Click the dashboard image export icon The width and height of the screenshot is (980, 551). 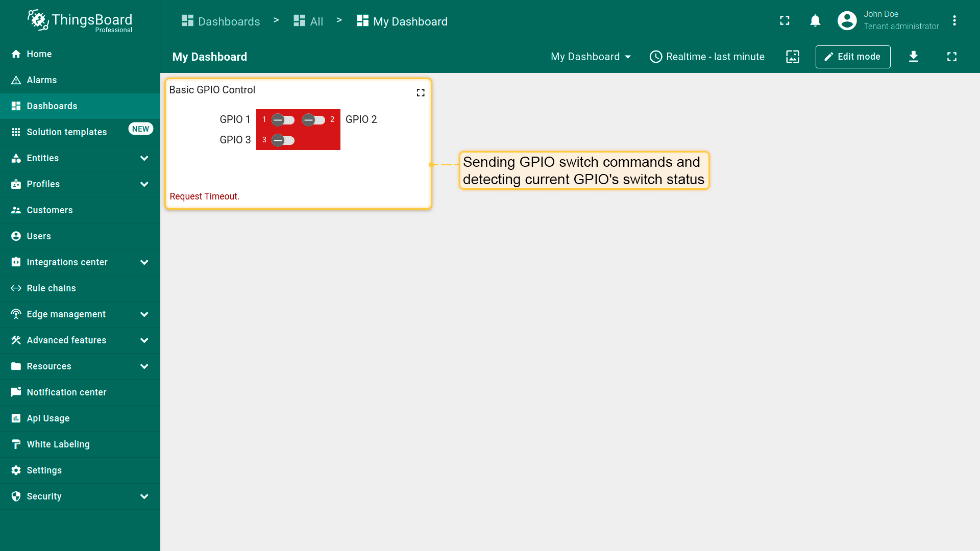pos(792,57)
